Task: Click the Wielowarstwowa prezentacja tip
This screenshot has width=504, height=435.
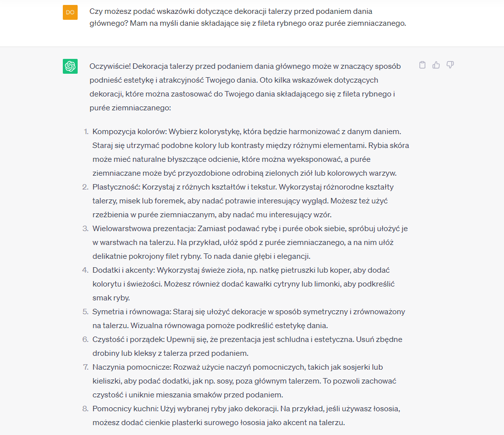Action: point(250,242)
